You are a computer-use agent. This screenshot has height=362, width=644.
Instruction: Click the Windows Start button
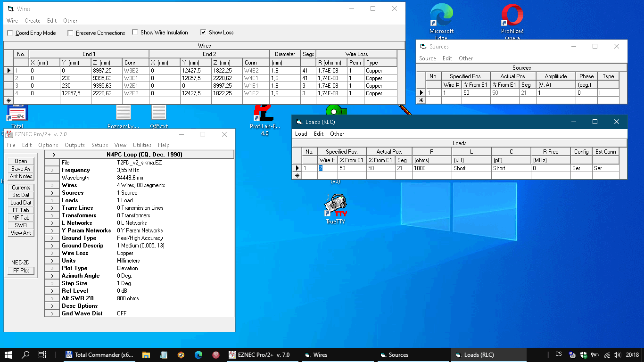(8, 355)
